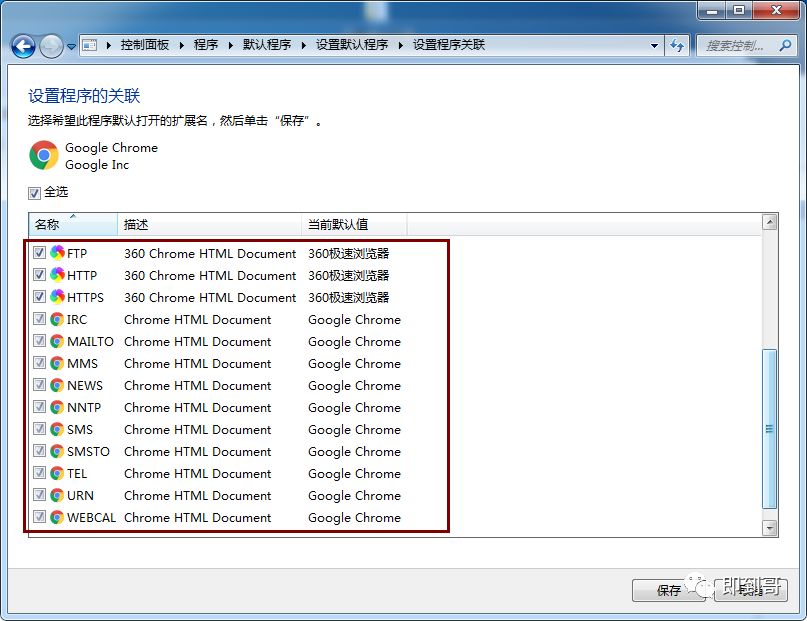The height and width of the screenshot is (621, 807).
Task: Click 360 Chrome HTML Document in HTTPS row
Action: pyautogui.click(x=210, y=297)
